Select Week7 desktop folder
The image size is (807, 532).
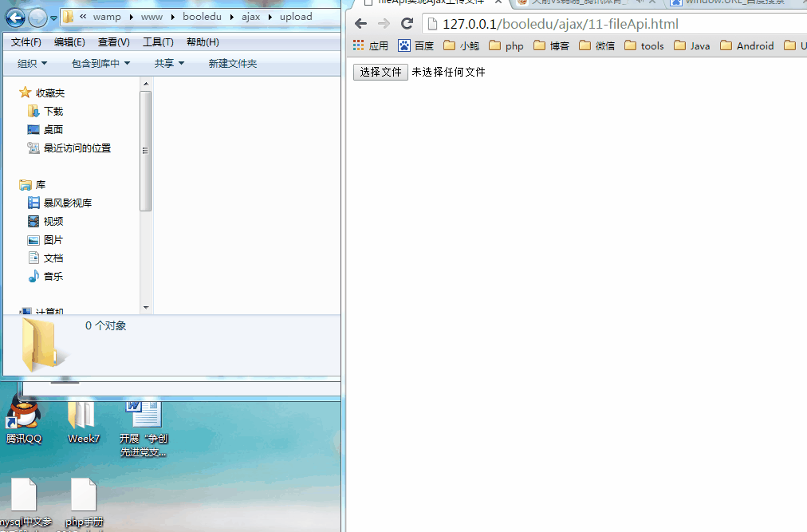coord(84,424)
